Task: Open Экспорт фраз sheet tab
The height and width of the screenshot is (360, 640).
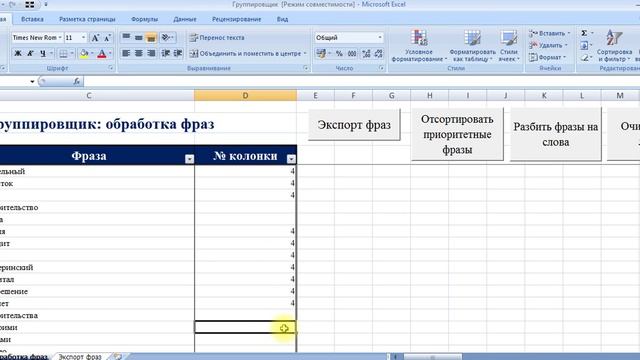Action: pos(80,357)
